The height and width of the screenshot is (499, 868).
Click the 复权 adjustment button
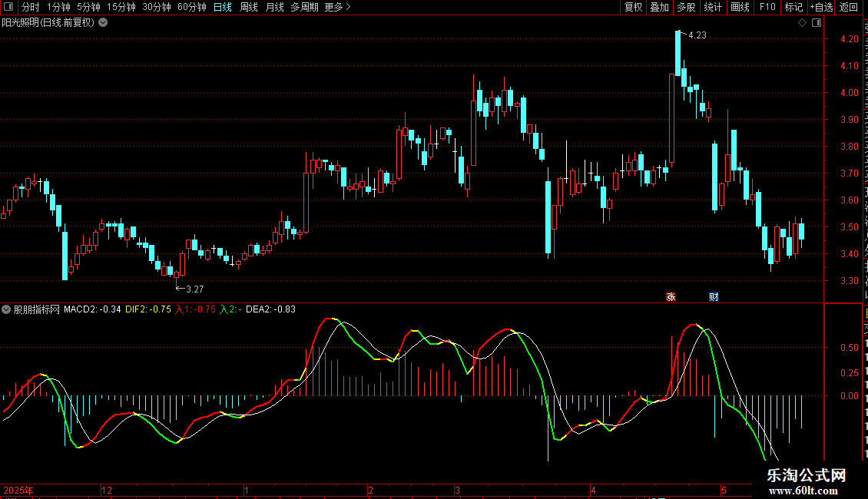pyautogui.click(x=633, y=7)
